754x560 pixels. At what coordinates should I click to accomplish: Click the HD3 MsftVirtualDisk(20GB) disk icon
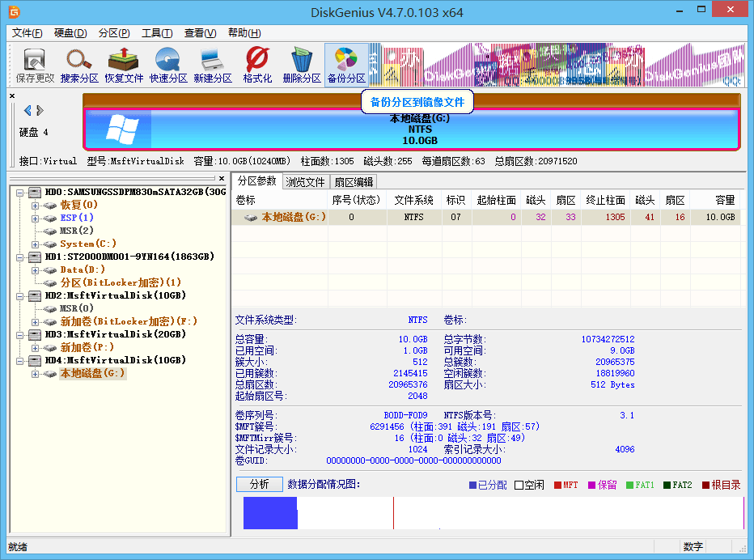coord(35,335)
